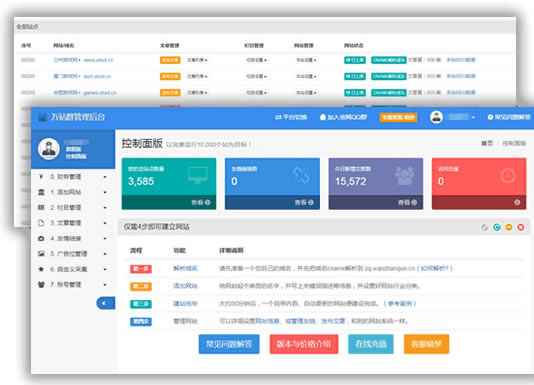Viewport: 534px width, 385px height.
Task: Open the user account dropdown caret in header
Action: pos(473,117)
